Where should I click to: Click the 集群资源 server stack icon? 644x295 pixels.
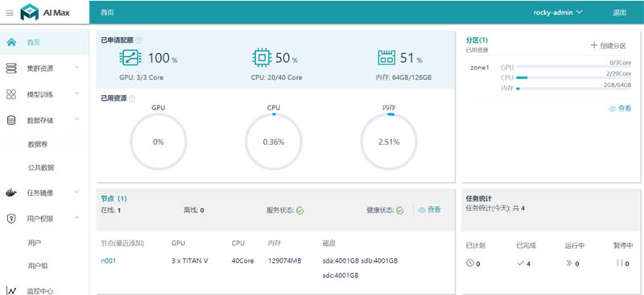[x=11, y=69]
